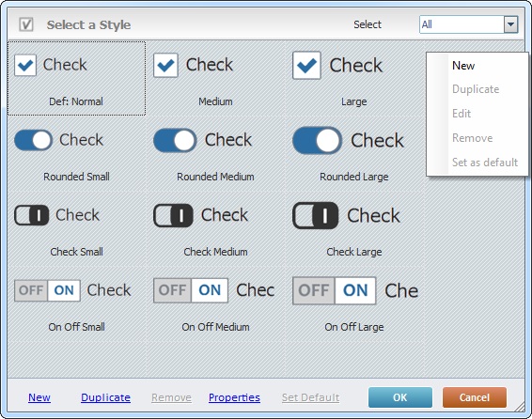
Task: Choose New from the context menu
Action: 463,66
